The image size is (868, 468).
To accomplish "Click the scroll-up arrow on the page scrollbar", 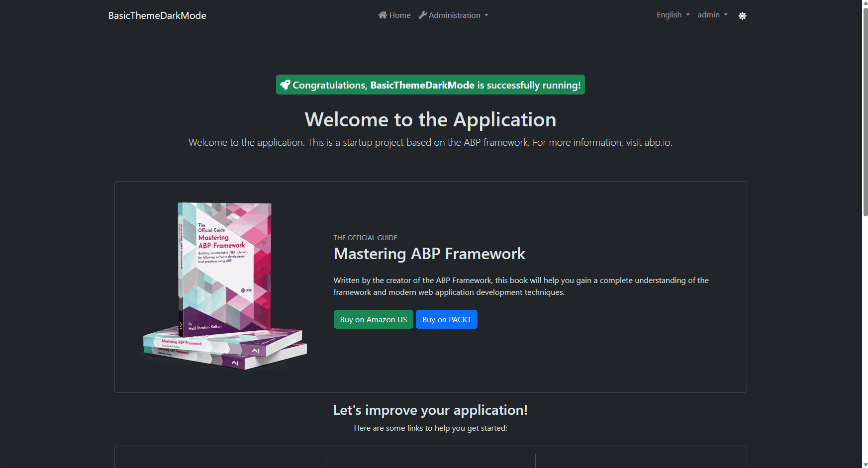I will [x=865, y=3].
